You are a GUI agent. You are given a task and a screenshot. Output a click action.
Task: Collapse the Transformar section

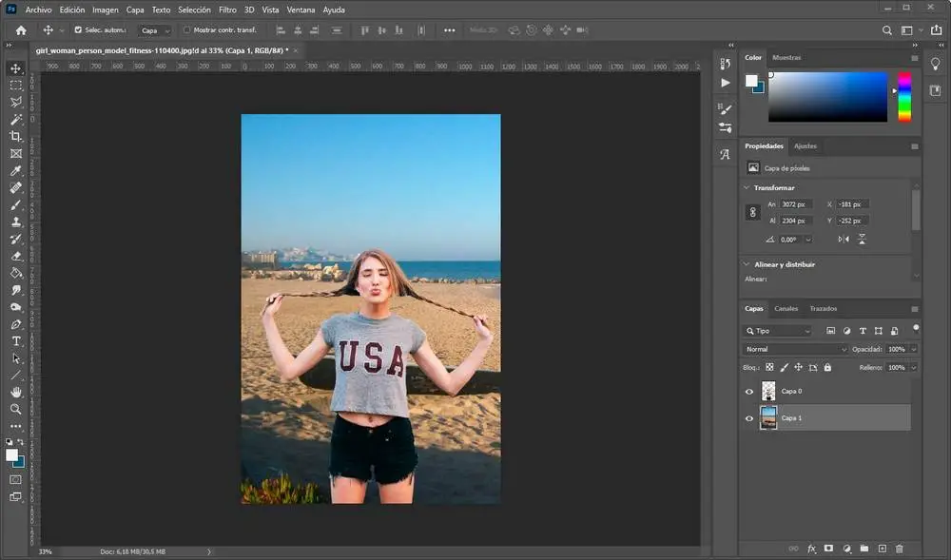(747, 187)
